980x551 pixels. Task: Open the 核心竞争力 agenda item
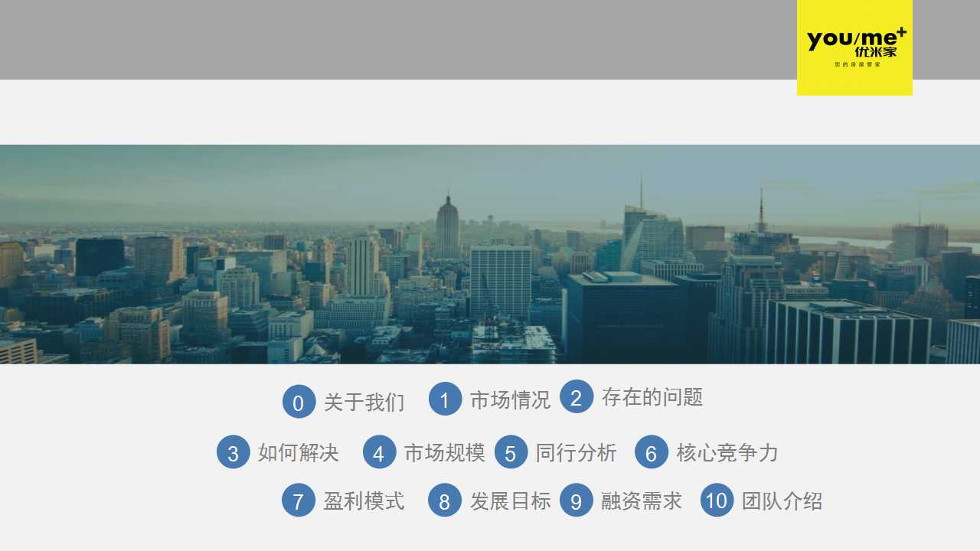point(727,452)
